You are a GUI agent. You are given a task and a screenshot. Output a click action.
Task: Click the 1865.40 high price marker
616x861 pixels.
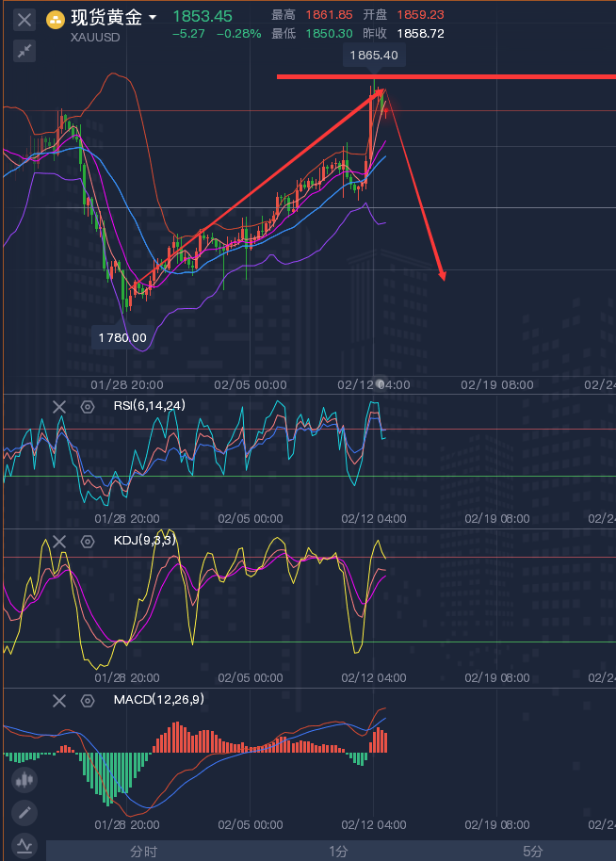coord(374,57)
